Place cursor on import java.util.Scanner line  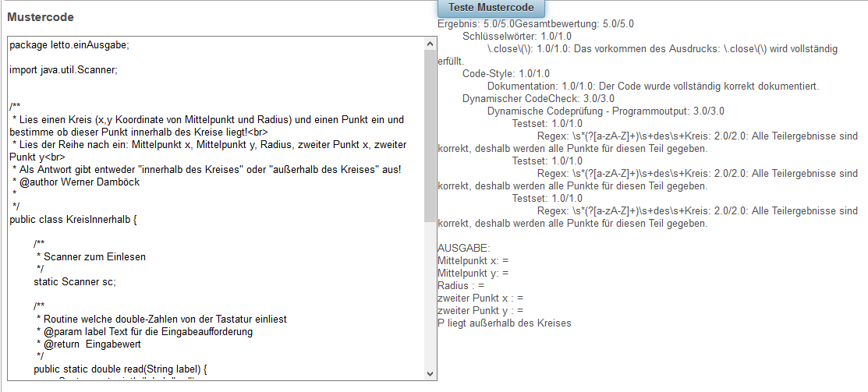coord(63,70)
